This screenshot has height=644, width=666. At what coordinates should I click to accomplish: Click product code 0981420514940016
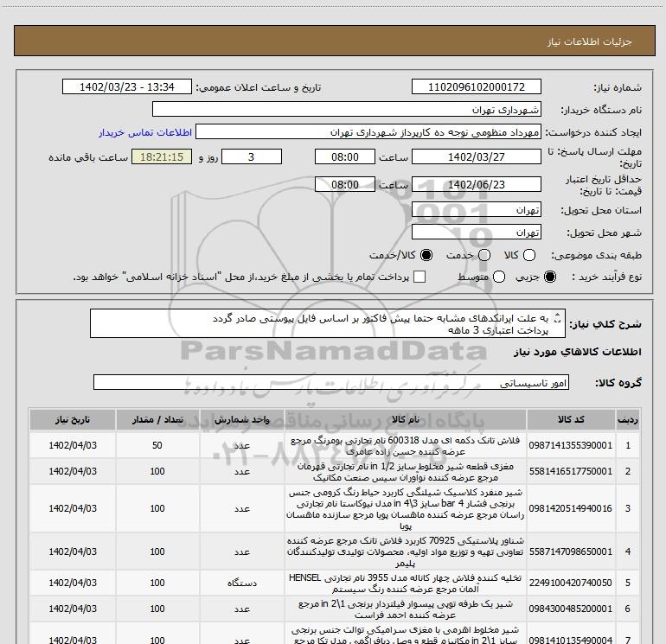coord(571,508)
